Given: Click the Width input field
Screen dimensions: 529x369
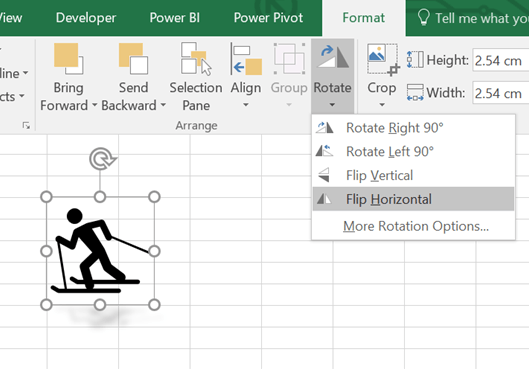Looking at the screenshot, I should click(x=501, y=93).
